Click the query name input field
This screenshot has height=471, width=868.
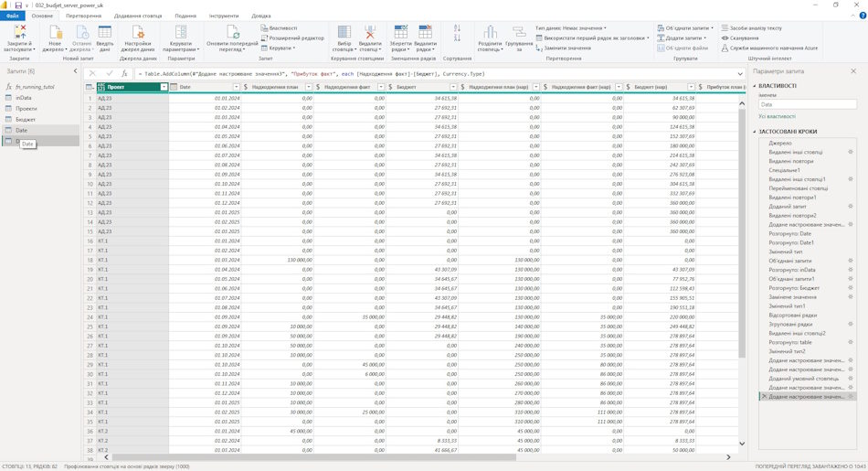807,105
